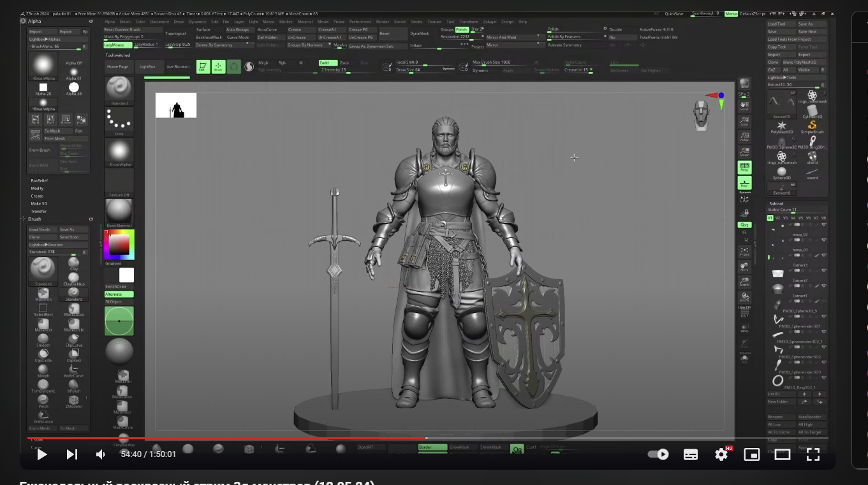Select the KnifeCurve brush
The image size is (868, 485).
(x=74, y=369)
